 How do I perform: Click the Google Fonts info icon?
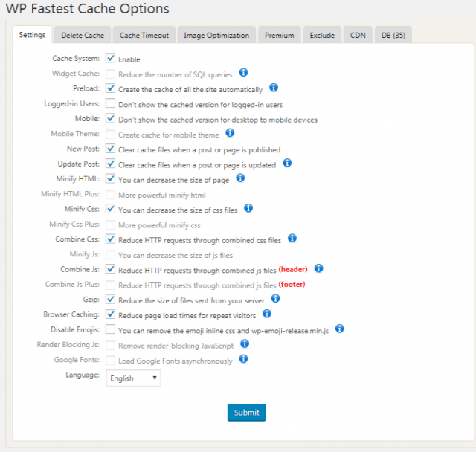pyautogui.click(x=242, y=359)
